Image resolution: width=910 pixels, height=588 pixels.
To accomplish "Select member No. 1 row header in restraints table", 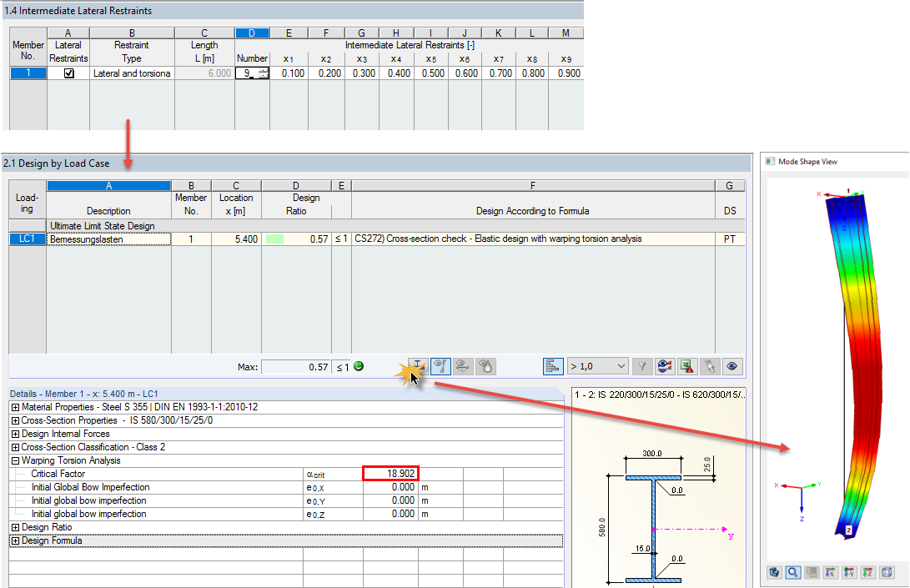I will [x=28, y=73].
